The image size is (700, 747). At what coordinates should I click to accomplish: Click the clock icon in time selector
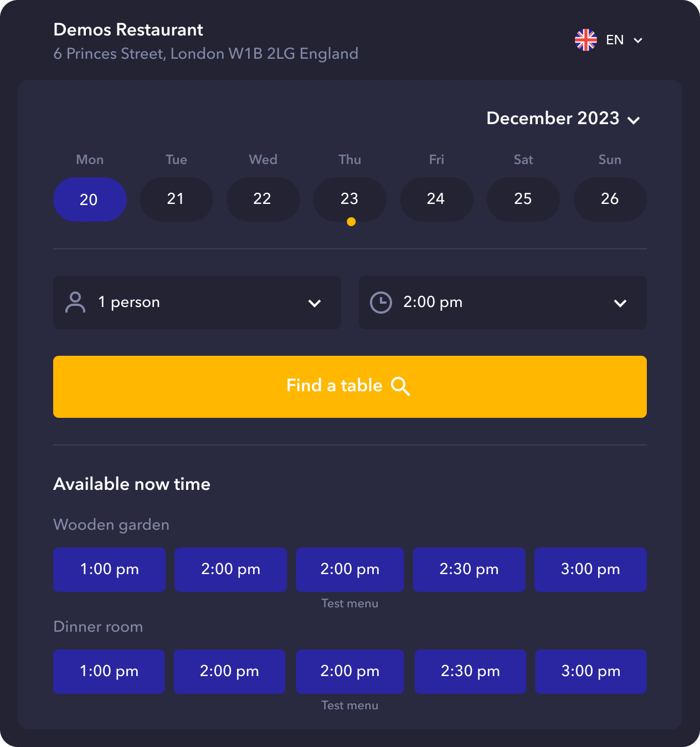coord(381,303)
